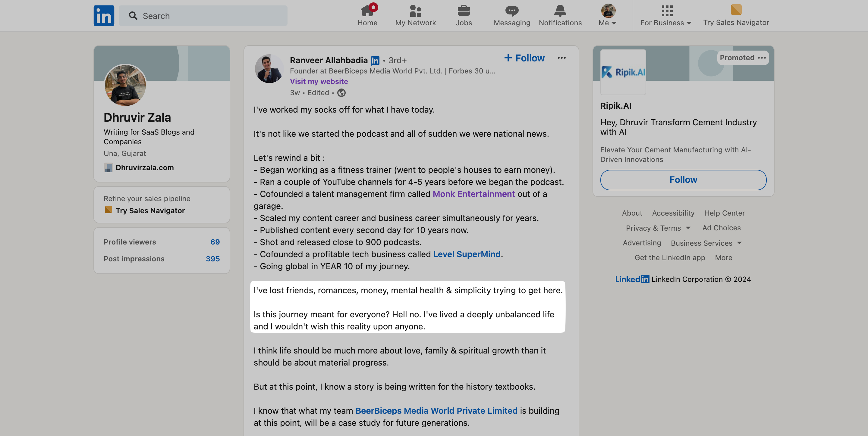Click the Home icon notification badge
The width and height of the screenshot is (868, 436).
pos(373,7)
